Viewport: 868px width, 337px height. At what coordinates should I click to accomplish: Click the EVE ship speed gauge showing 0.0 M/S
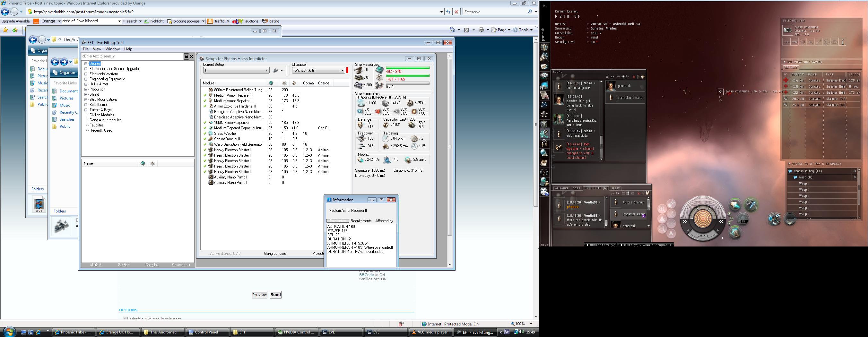coord(703,236)
